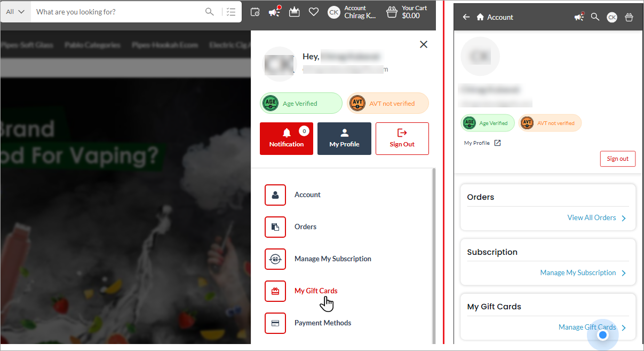This screenshot has height=351, width=644.
Task: Open the search icon in mobile header
Action: coord(595,17)
